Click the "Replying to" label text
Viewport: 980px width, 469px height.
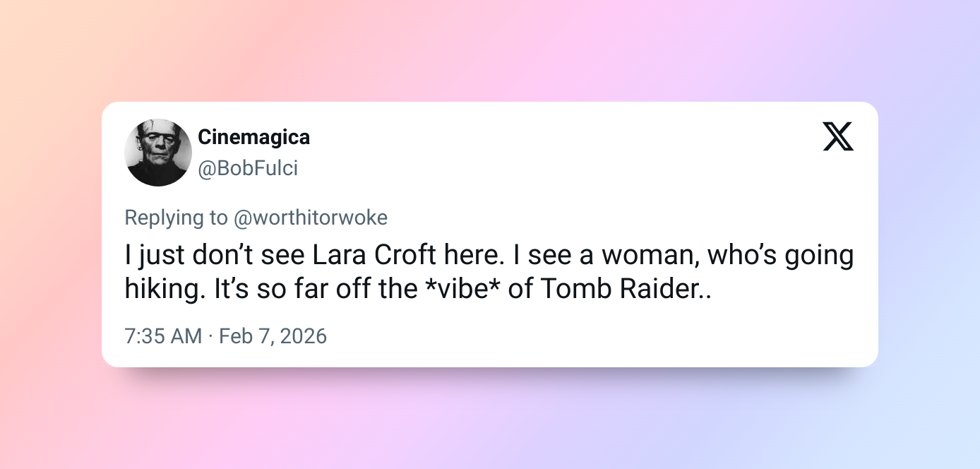click(177, 218)
